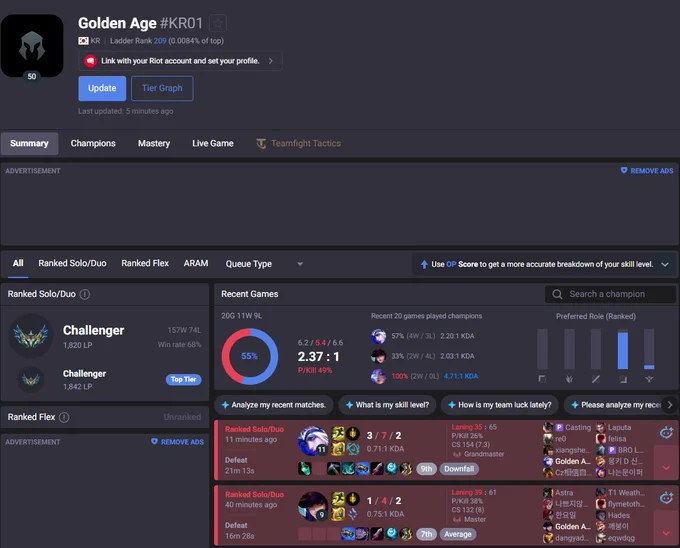The image size is (680, 548).
Task: Open the summoner profile helmet icon
Action: [x=32, y=46]
